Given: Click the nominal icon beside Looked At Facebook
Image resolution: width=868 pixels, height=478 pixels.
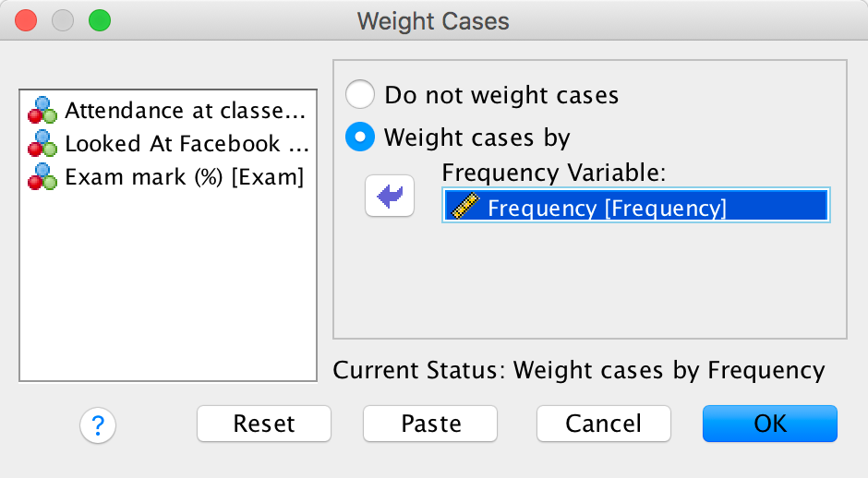Looking at the screenshot, I should coord(42,144).
